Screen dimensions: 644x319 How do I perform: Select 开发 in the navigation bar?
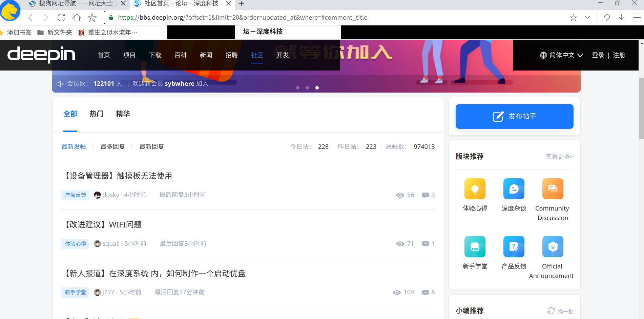point(283,55)
